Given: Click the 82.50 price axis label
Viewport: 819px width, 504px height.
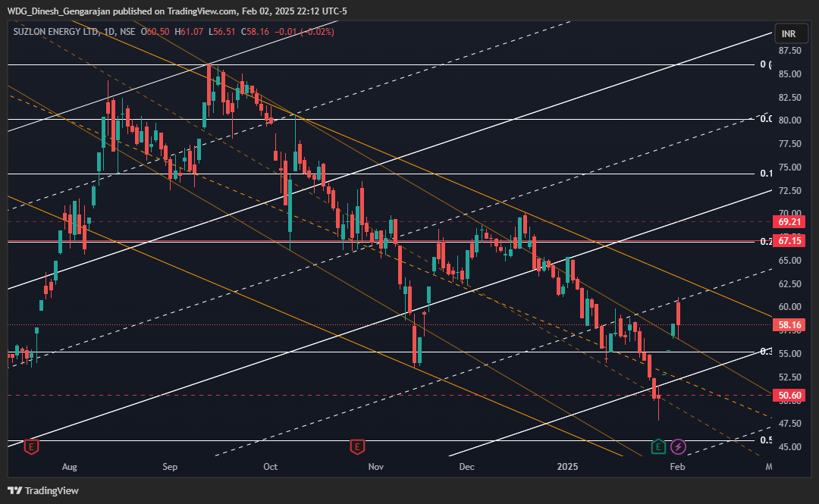Looking at the screenshot, I should tap(789, 98).
